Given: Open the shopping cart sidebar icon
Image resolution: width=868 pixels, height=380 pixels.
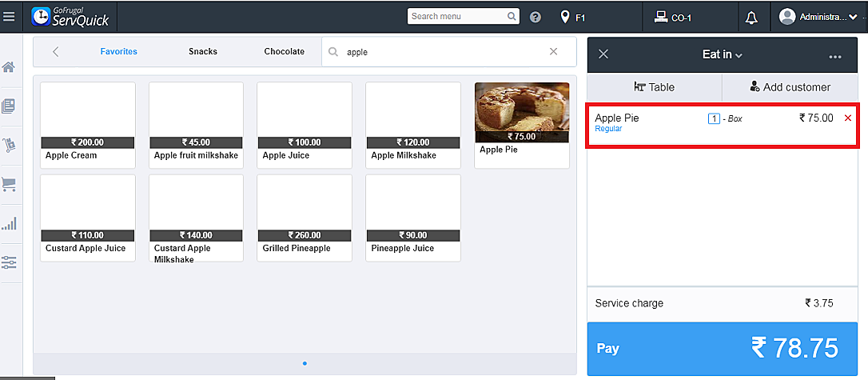Looking at the screenshot, I should click(9, 185).
